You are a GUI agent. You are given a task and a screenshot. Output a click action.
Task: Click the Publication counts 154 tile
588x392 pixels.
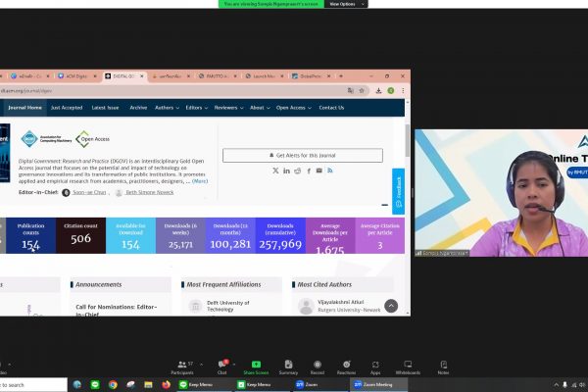(30, 235)
